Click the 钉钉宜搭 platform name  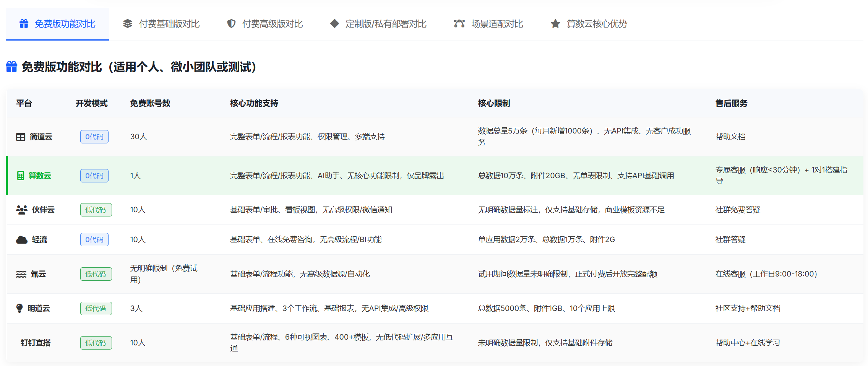36,343
